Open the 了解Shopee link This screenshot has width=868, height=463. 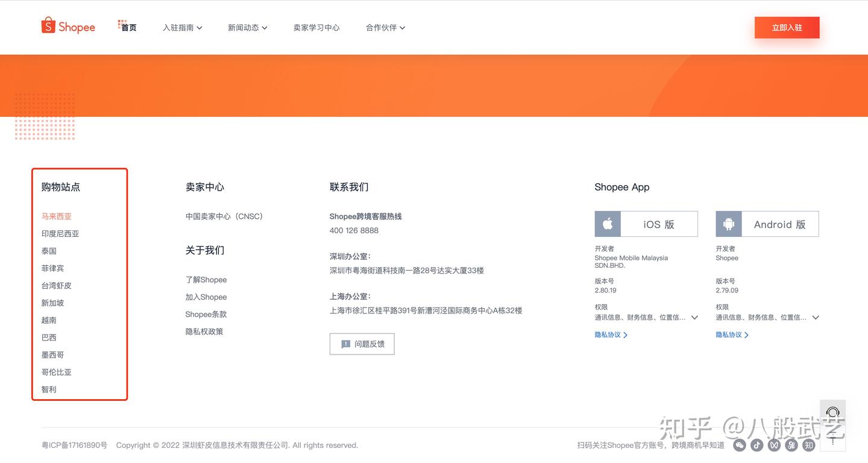click(206, 280)
